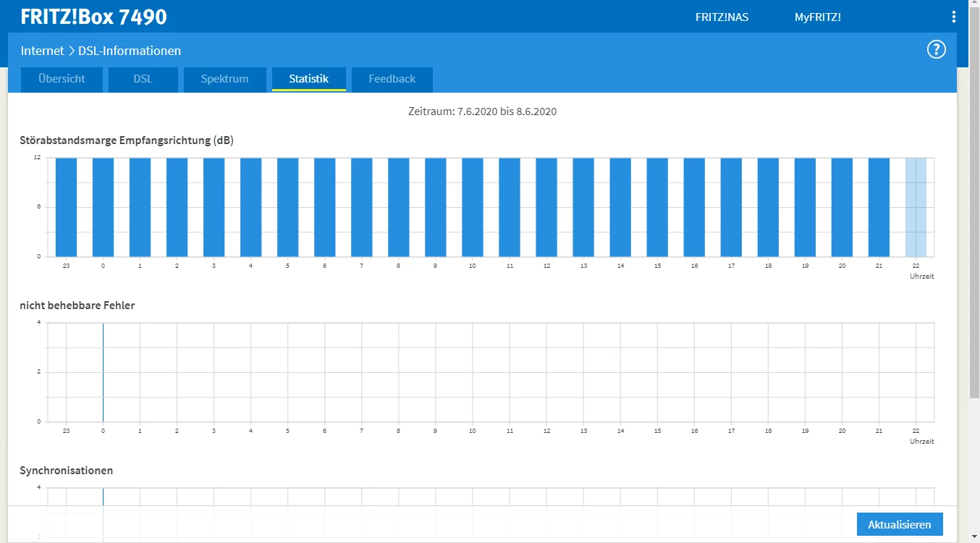Click the blue bar at hour 23
This screenshot has height=543, width=980.
click(x=67, y=207)
